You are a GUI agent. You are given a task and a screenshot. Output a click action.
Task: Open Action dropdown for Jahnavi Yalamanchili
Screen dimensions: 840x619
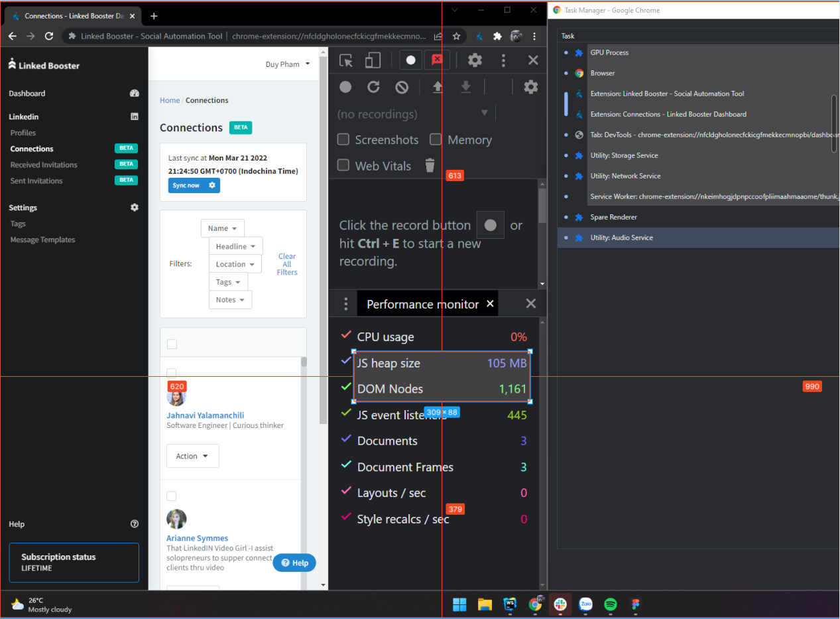click(x=193, y=456)
